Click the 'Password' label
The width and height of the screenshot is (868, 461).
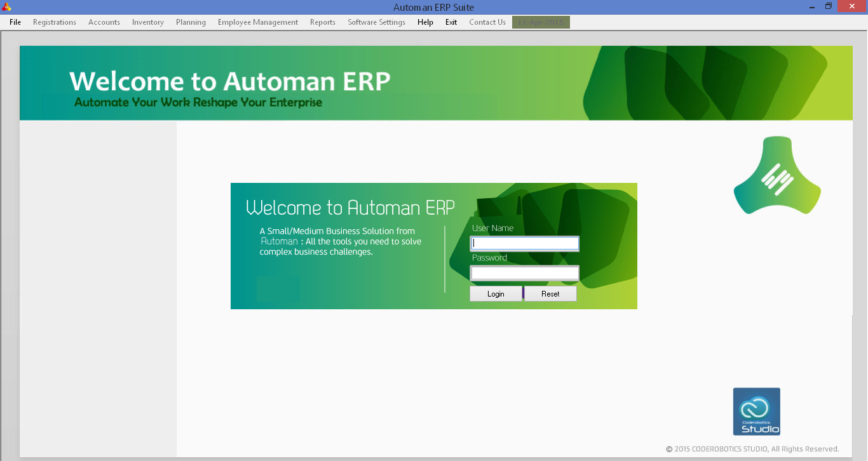(489, 258)
